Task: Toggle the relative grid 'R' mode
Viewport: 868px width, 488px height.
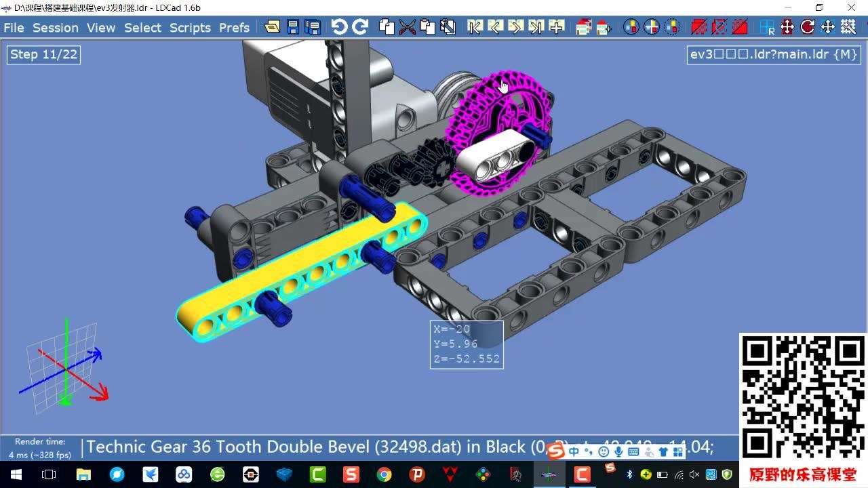Action: point(767,27)
